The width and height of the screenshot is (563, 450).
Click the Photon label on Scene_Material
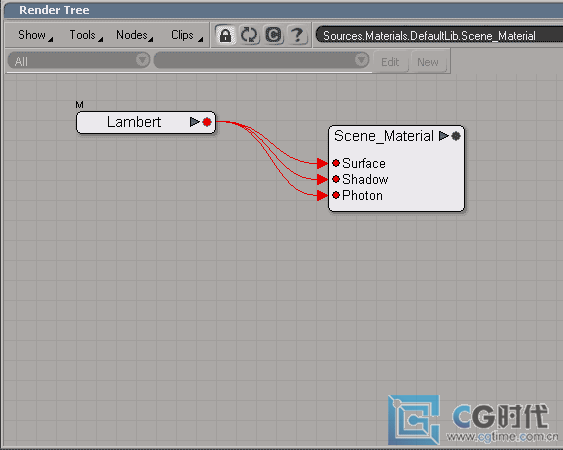[x=362, y=195]
